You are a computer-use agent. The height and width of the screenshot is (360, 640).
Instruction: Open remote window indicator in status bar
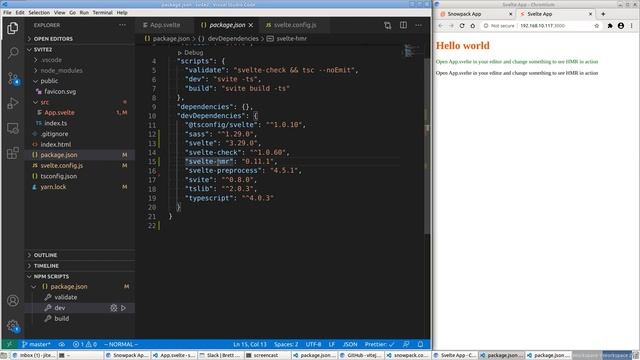tap(9, 344)
